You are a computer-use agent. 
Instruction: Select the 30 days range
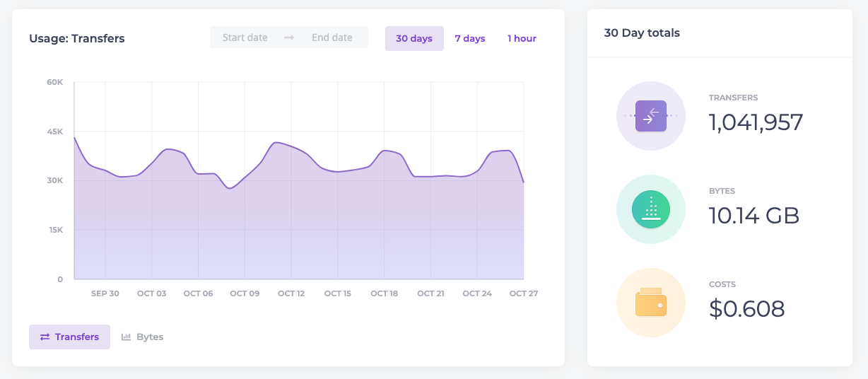click(x=414, y=38)
